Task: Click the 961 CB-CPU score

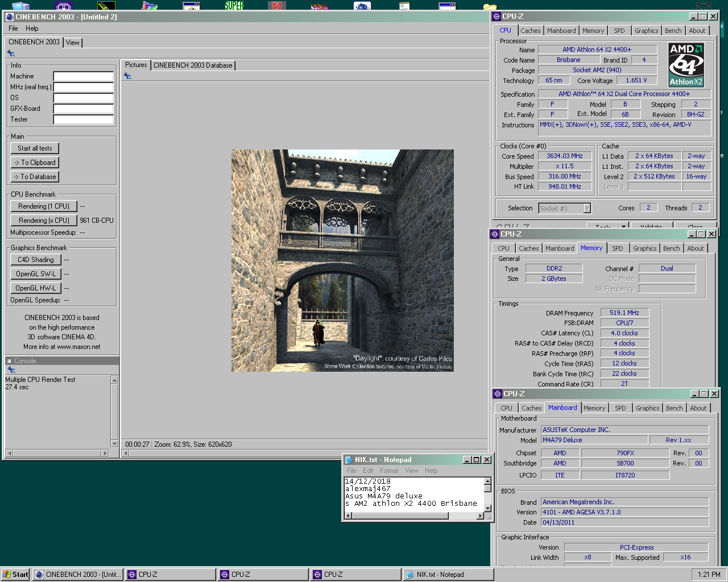Action: click(97, 221)
